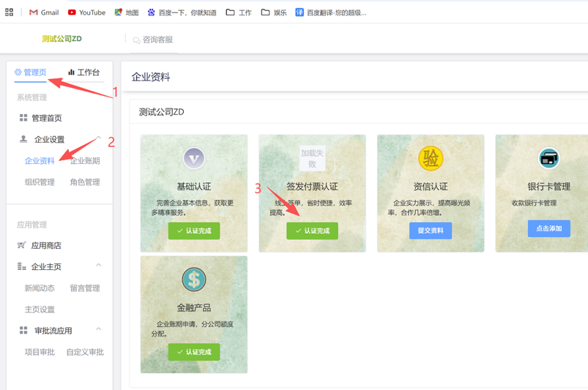Switch to the 管理页 tab
This screenshot has width=588, height=390.
pos(31,72)
